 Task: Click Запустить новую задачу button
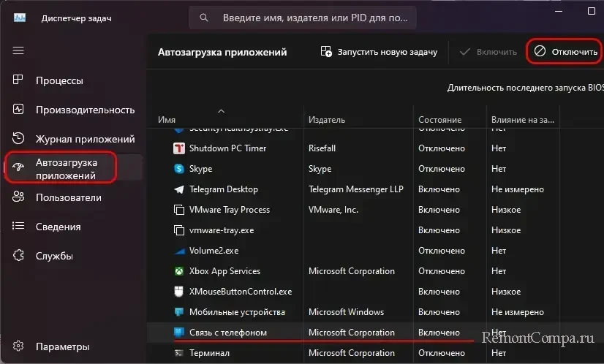pos(379,52)
